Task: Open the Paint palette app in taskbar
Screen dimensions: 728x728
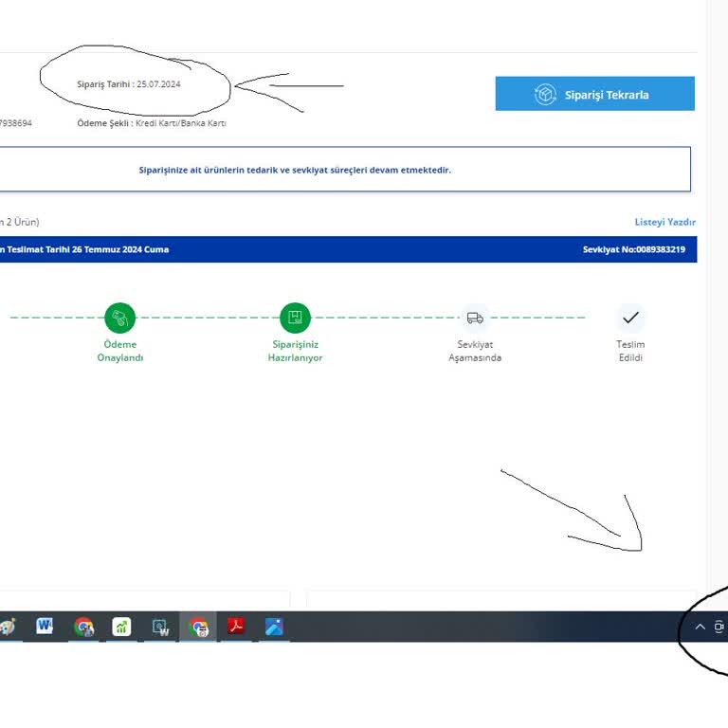Action: tap(7, 627)
